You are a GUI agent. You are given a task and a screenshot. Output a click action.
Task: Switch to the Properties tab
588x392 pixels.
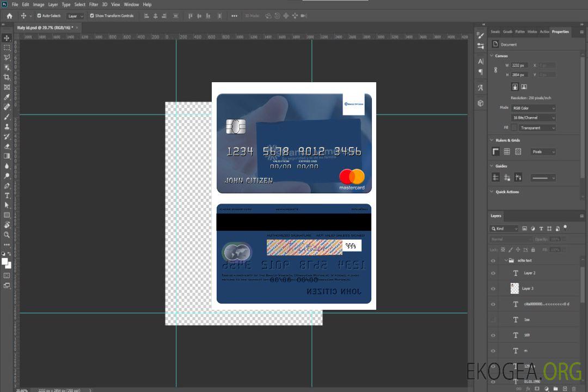560,32
